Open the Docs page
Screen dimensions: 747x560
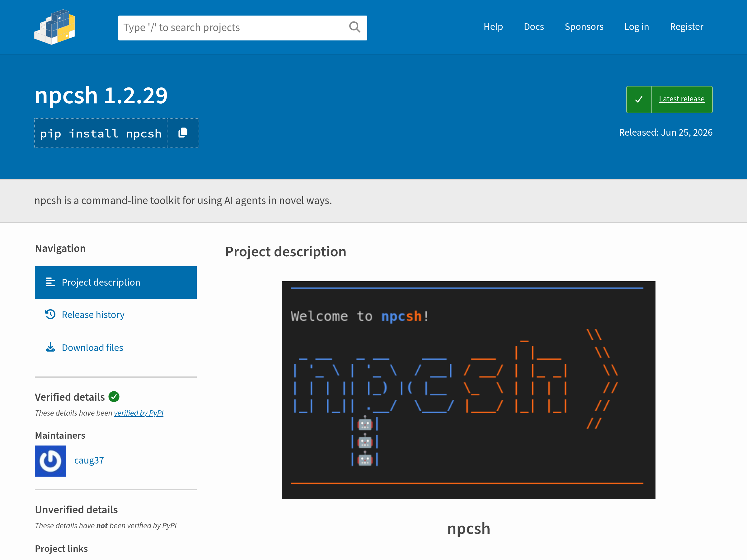[x=533, y=27]
